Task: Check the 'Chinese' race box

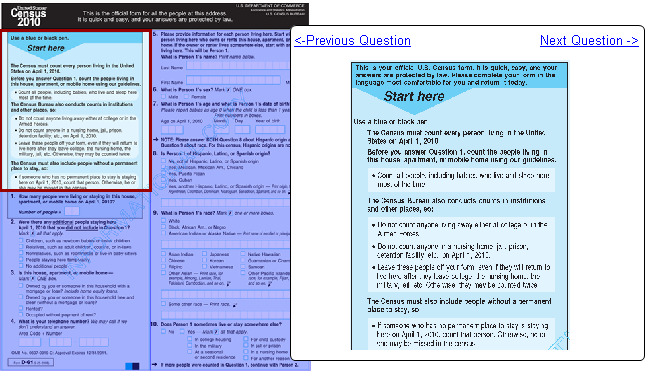Action: click(x=164, y=260)
